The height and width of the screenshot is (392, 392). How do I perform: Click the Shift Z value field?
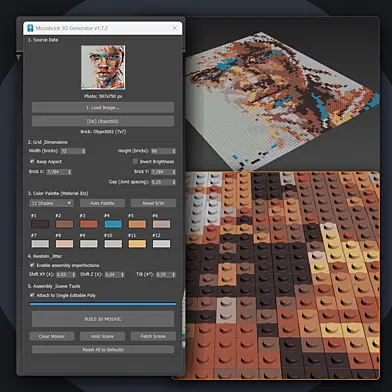(x=113, y=275)
